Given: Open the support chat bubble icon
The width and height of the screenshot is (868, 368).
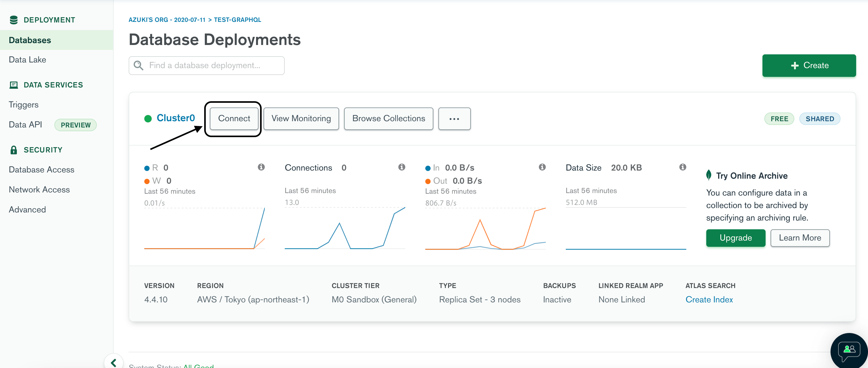Looking at the screenshot, I should pyautogui.click(x=849, y=351).
